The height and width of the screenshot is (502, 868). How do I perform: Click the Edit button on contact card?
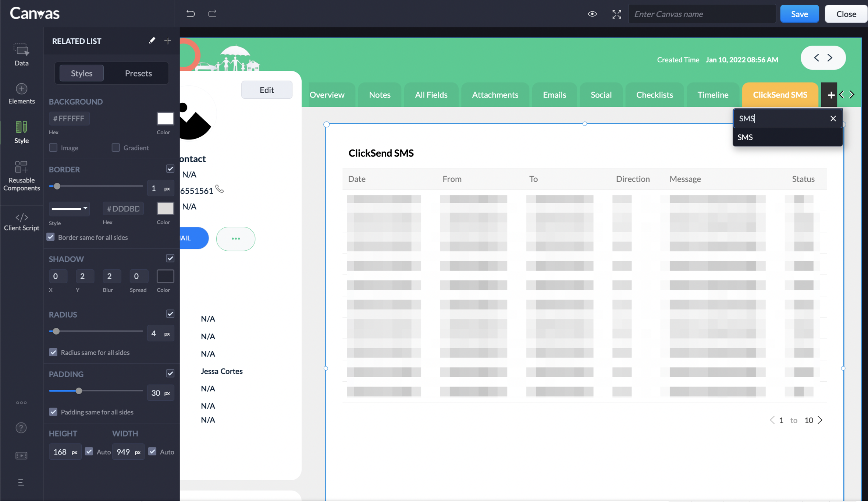(267, 90)
